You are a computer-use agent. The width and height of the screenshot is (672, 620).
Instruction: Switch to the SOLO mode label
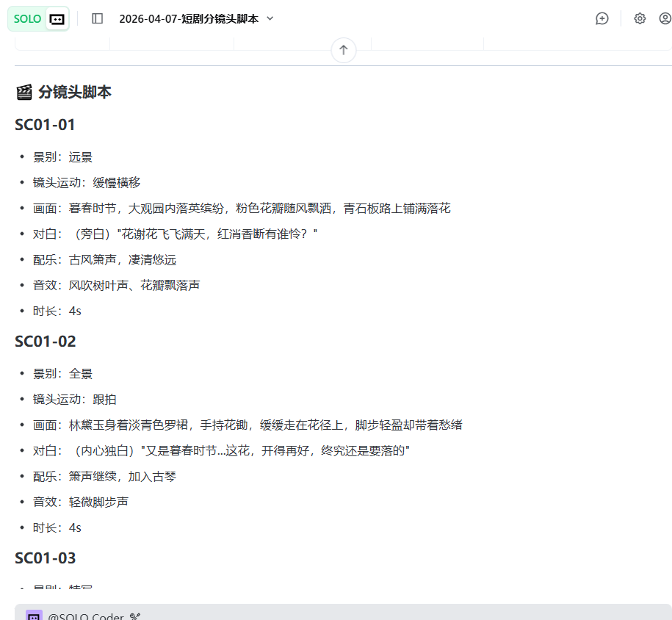tap(27, 19)
